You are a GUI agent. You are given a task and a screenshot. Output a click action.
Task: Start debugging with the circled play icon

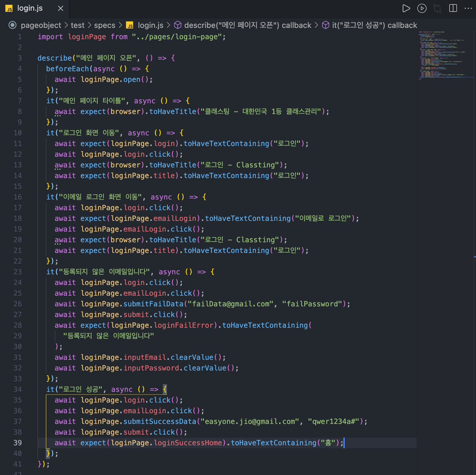click(x=422, y=8)
